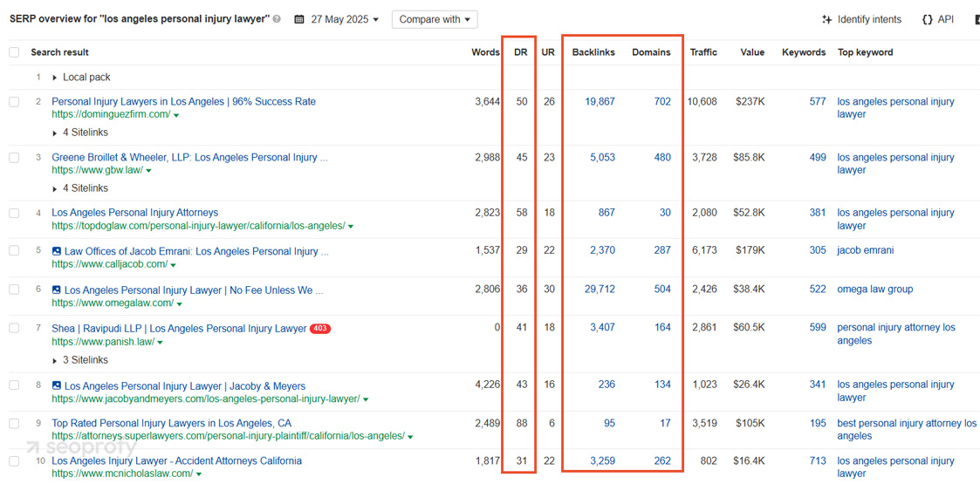Open Los Angeles Personal Injury Attorneys link
The width and height of the screenshot is (980, 484).
click(x=135, y=213)
